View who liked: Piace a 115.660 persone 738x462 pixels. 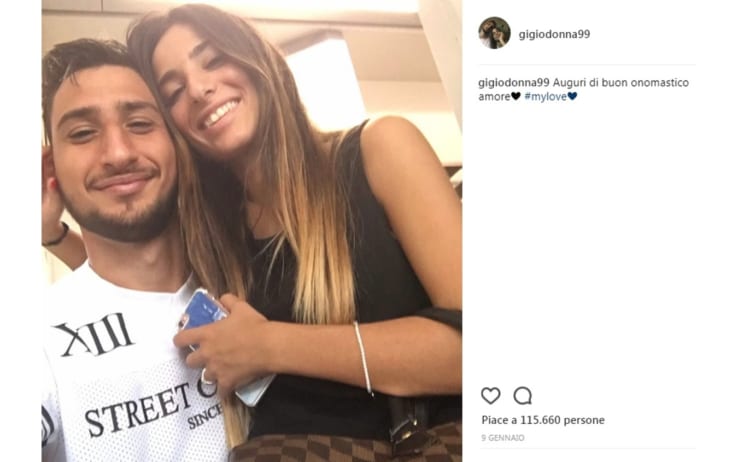point(543,420)
